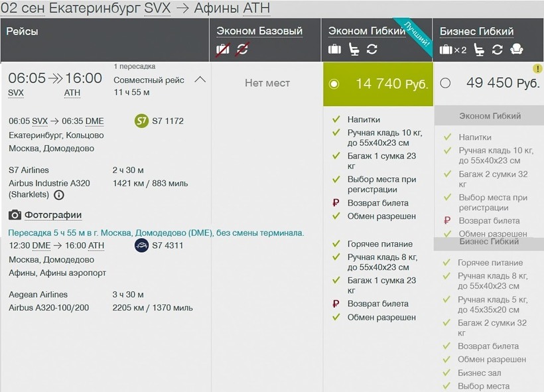Screen dimensions: 544x392
Task: Click the S7 Airlines carrier name
Action: tap(29, 170)
